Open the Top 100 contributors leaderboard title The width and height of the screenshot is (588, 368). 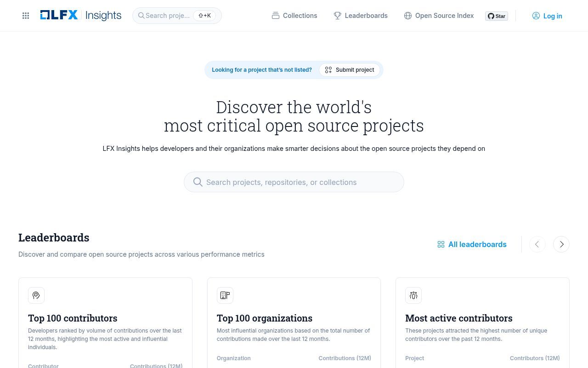point(73,318)
